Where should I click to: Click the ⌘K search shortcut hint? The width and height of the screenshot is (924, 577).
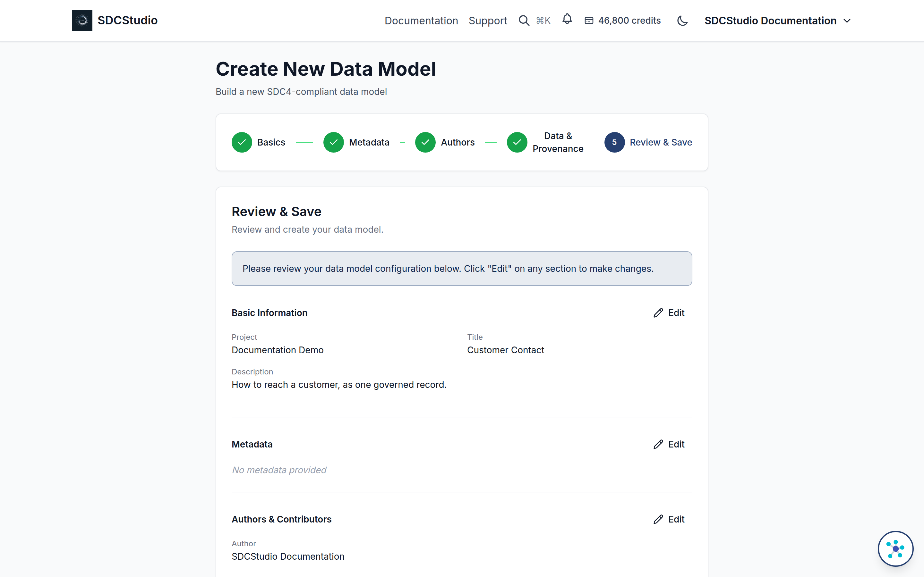point(543,21)
